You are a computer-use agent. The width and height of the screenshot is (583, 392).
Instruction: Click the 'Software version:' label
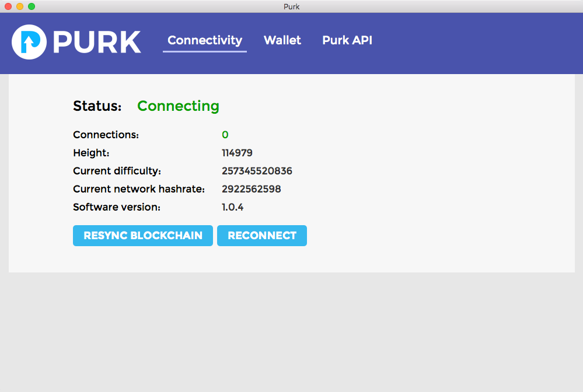coord(117,207)
